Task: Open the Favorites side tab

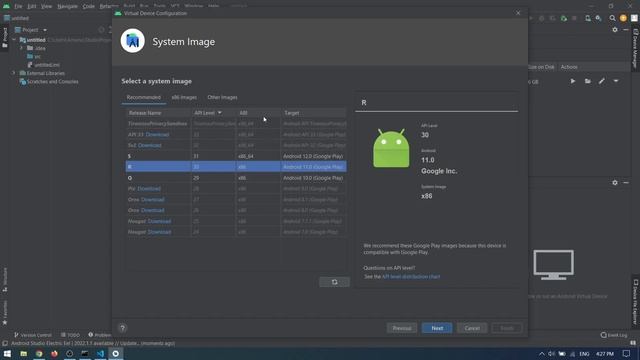Action: pos(5,312)
